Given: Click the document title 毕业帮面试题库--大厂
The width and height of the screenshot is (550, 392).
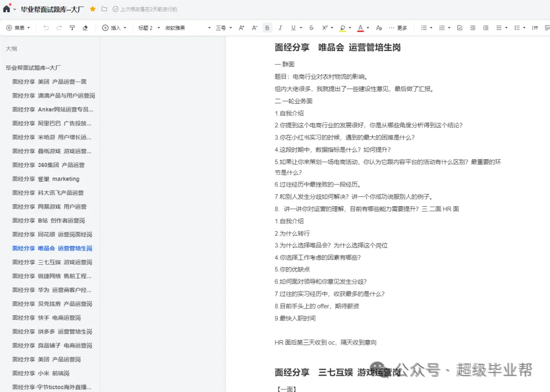Looking at the screenshot, I should (x=52, y=10).
